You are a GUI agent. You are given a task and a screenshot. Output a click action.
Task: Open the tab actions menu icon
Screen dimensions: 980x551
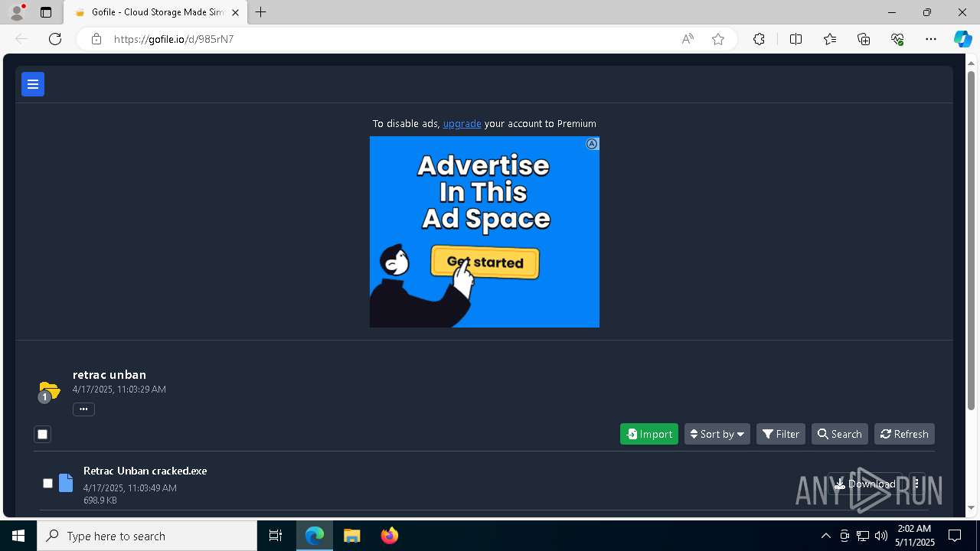(x=46, y=12)
